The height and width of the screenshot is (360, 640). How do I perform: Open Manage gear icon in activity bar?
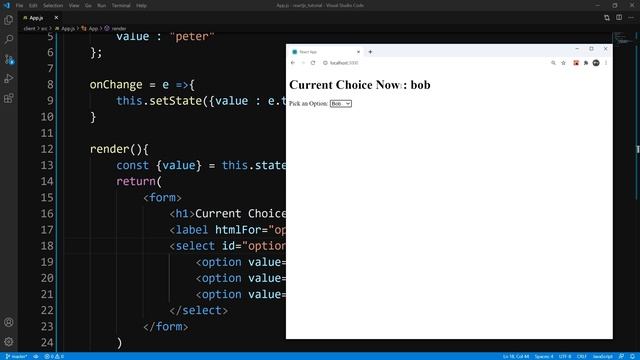[x=9, y=342]
